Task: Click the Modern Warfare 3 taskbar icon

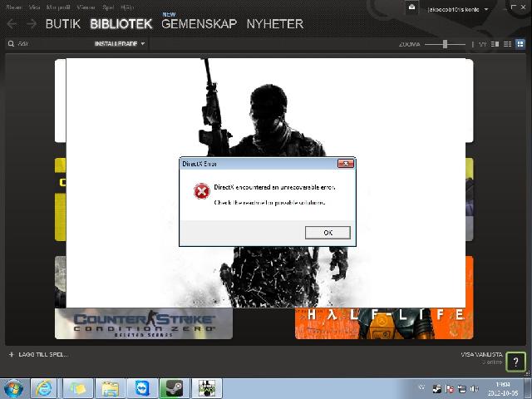Action: 207,389
